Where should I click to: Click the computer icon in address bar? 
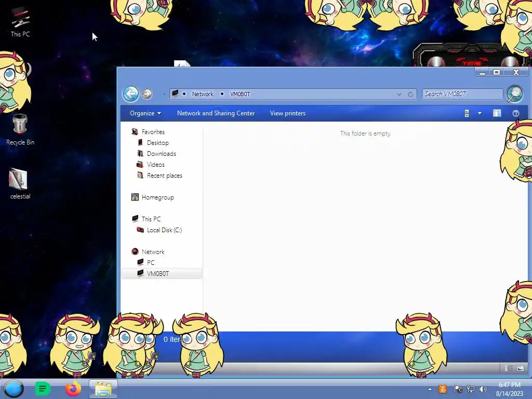[176, 94]
